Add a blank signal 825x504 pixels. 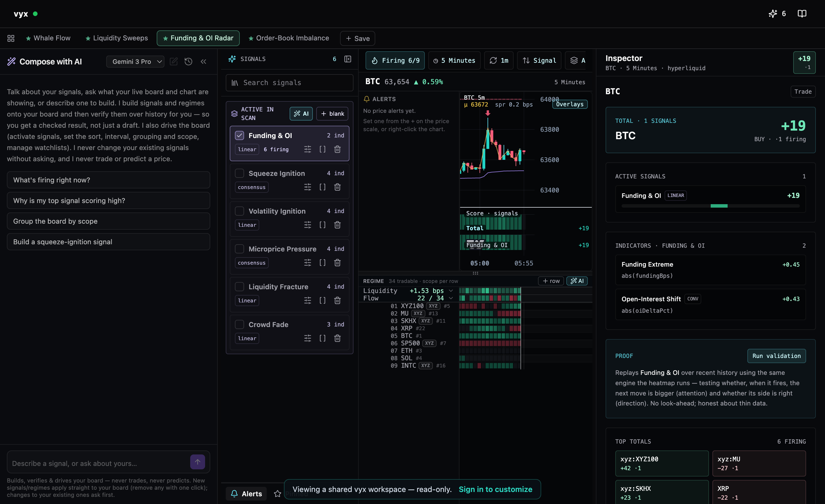(x=333, y=114)
